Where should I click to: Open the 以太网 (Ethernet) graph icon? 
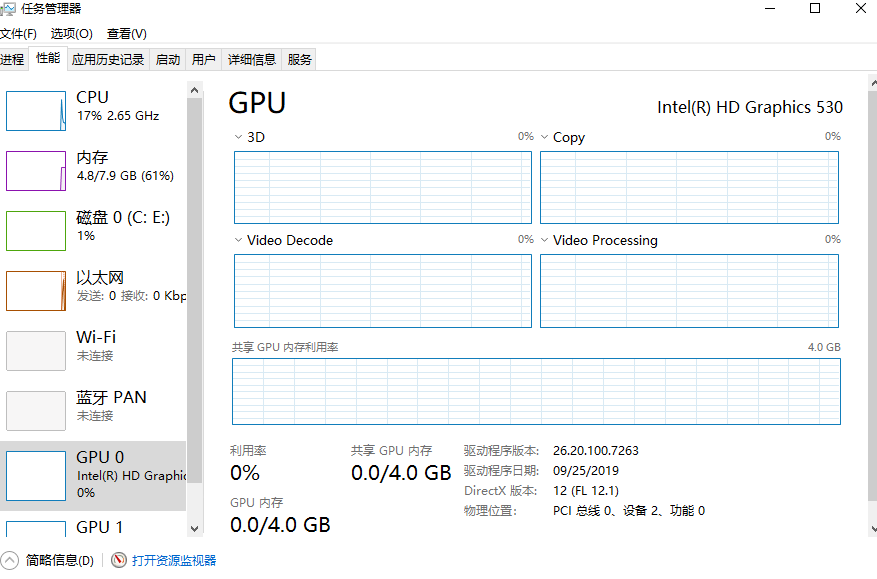pyautogui.click(x=36, y=290)
